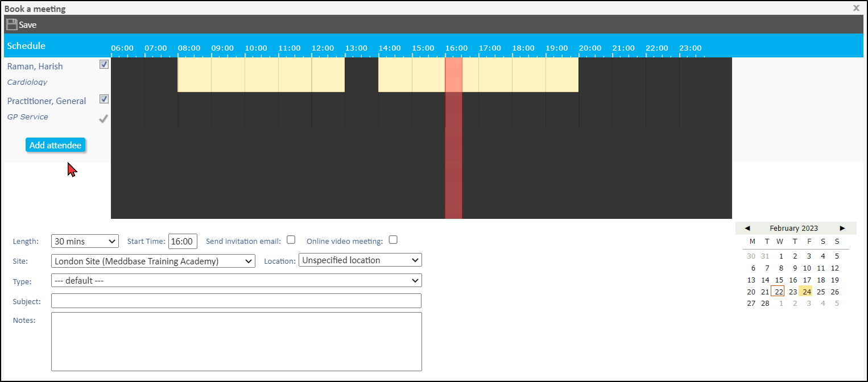Open the Location dropdown

point(359,260)
